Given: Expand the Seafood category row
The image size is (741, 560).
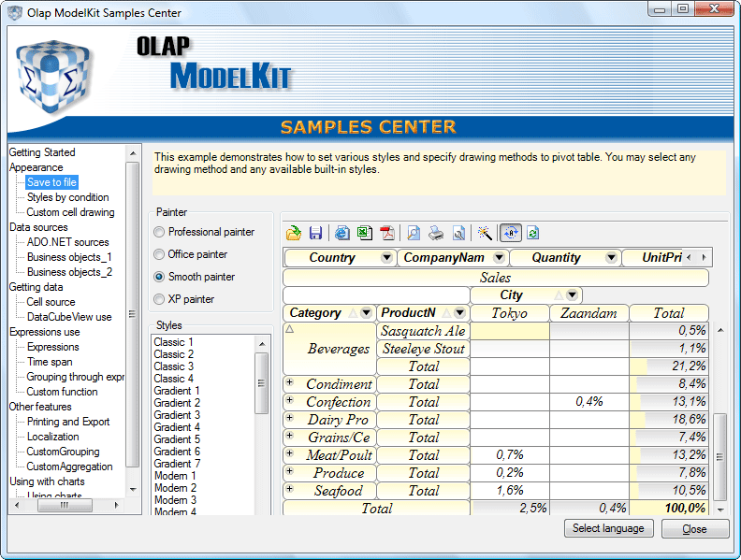Looking at the screenshot, I should 290,488.
